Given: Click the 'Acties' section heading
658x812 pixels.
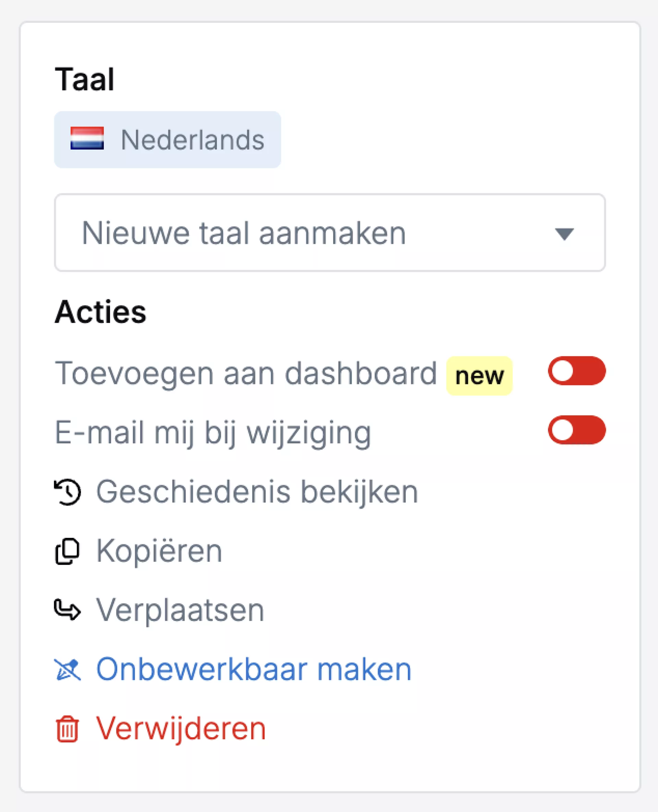Looking at the screenshot, I should [100, 312].
